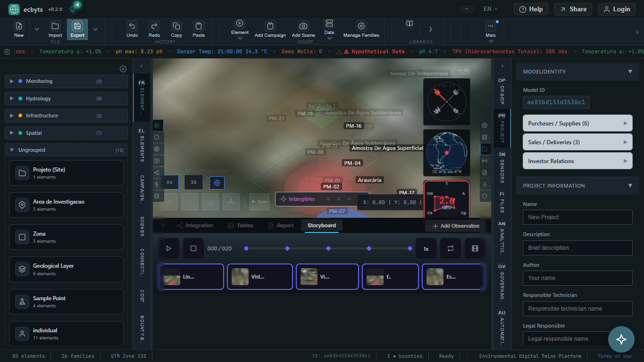
Task: Click the shield icon on right strip
Action: (485, 196)
